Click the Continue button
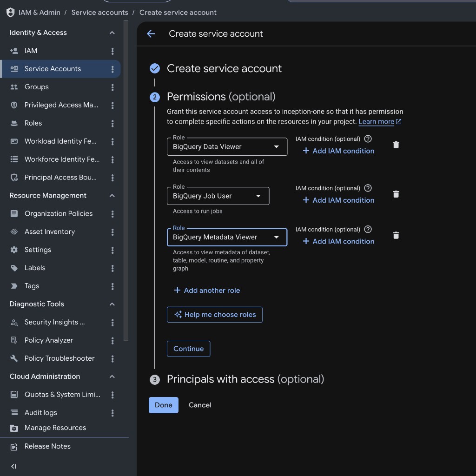Image resolution: width=476 pixels, height=476 pixels. (x=188, y=349)
